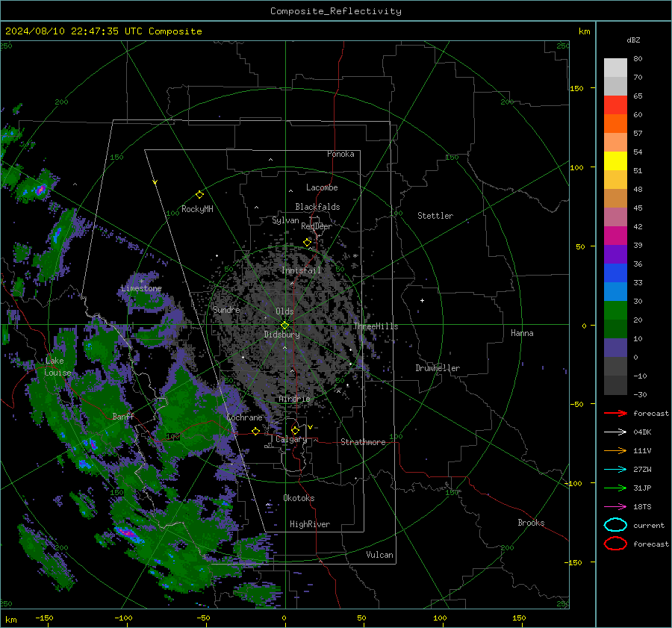
Task: Click the HighRiver label
Action: click(x=310, y=524)
